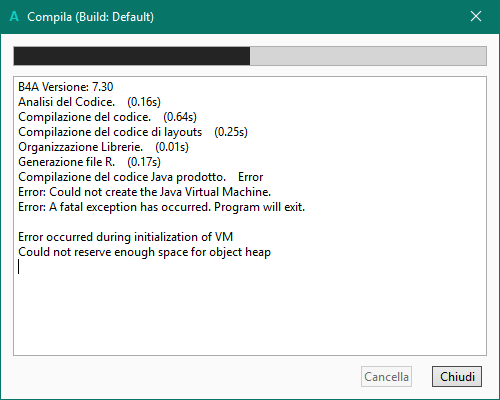Close the Compila dialog with the X
Screen dimensions: 500x400
(x=476, y=16)
